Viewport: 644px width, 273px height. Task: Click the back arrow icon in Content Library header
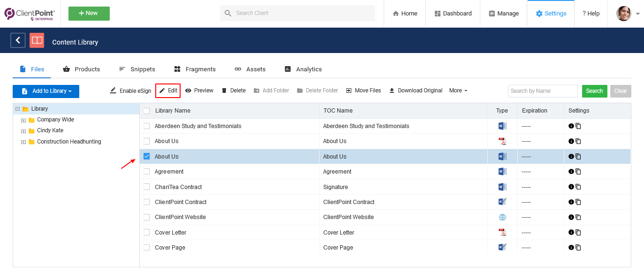click(x=18, y=40)
